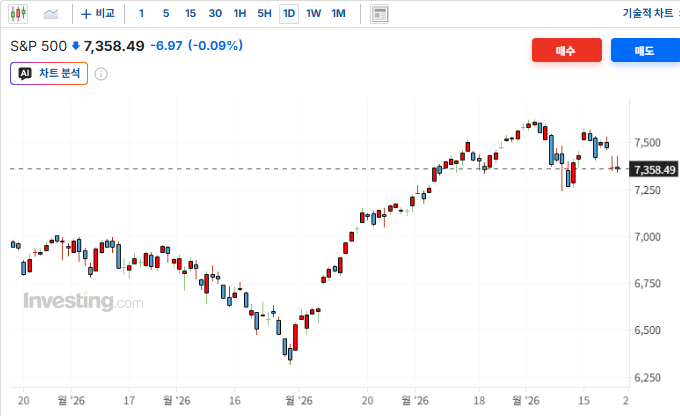Screen dimensions: 680x416
Task: Click the date label 15 on time axis
Action: pyautogui.click(x=584, y=400)
